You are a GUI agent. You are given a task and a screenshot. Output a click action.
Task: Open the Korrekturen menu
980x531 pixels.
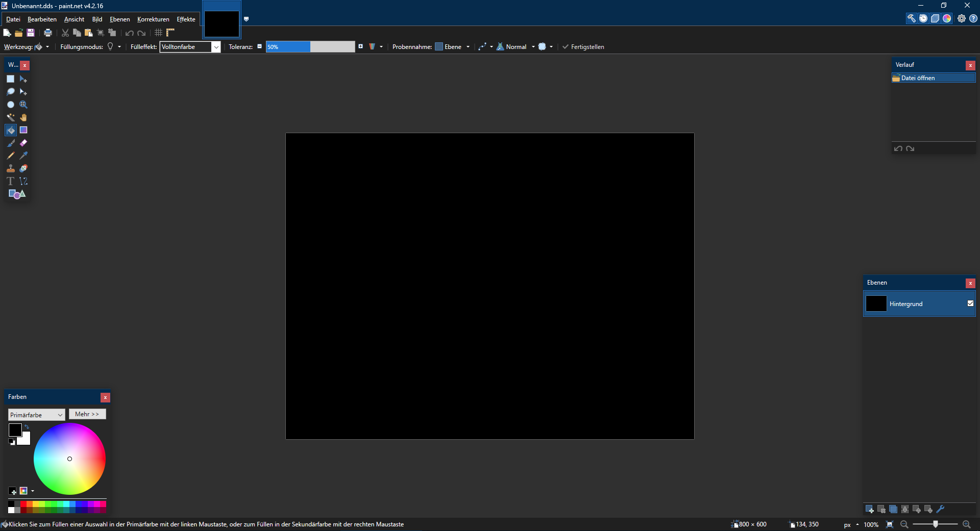pos(153,19)
